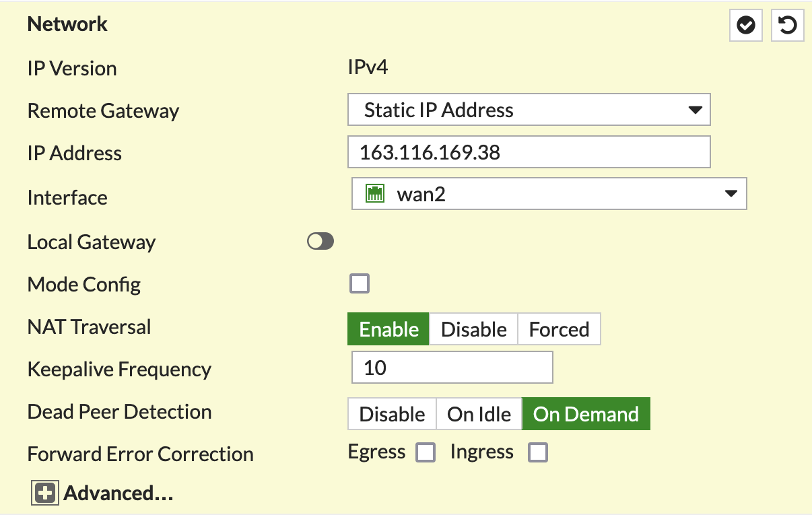The width and height of the screenshot is (812, 517).
Task: Click the Remote Gateway dropdown arrow
Action: pyautogui.click(x=696, y=110)
